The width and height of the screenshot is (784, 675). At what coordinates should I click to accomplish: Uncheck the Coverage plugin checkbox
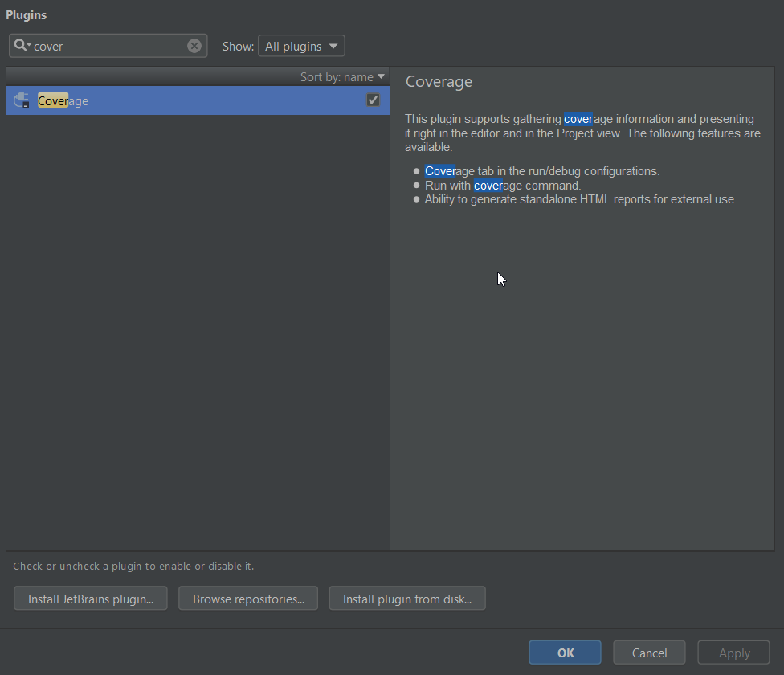[x=373, y=100]
